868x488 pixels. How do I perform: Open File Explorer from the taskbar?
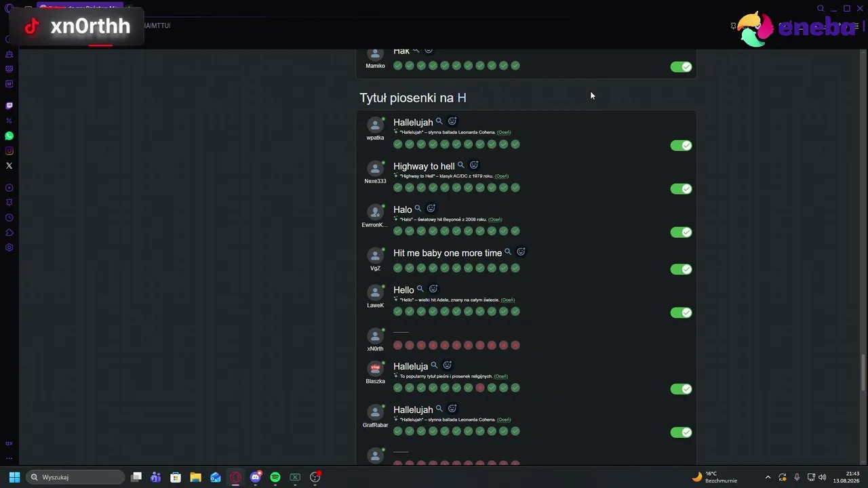click(195, 477)
